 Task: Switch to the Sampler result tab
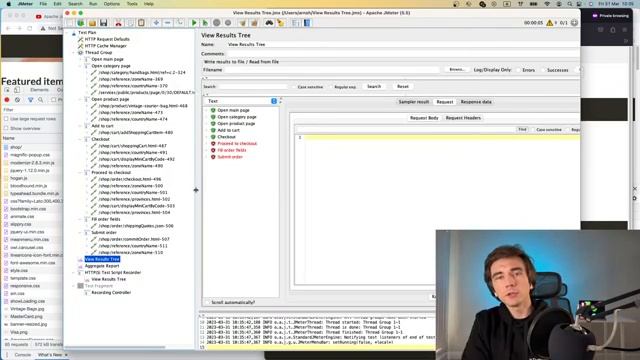413,102
